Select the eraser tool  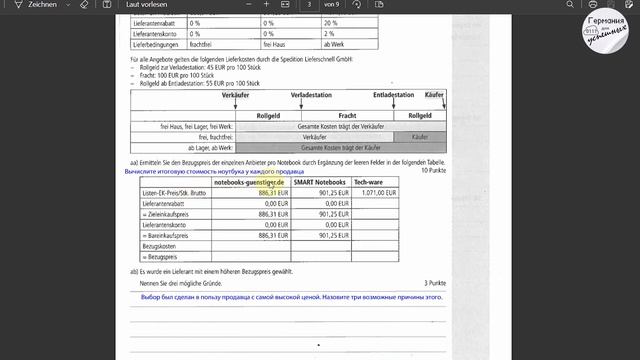84,4
